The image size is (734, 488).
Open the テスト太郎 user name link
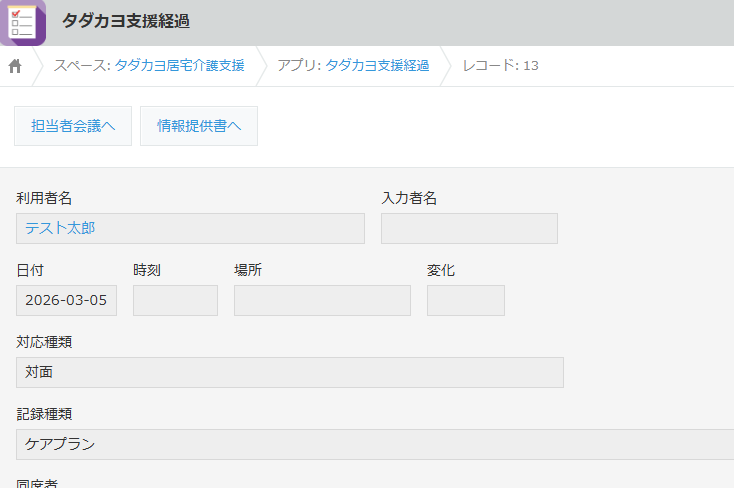pos(61,228)
